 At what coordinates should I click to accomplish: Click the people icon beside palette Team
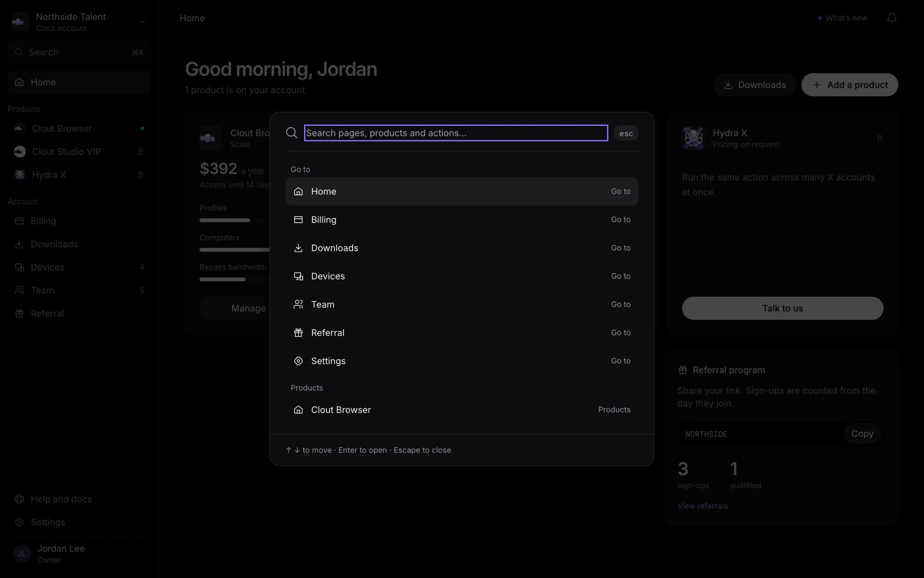pos(298,304)
